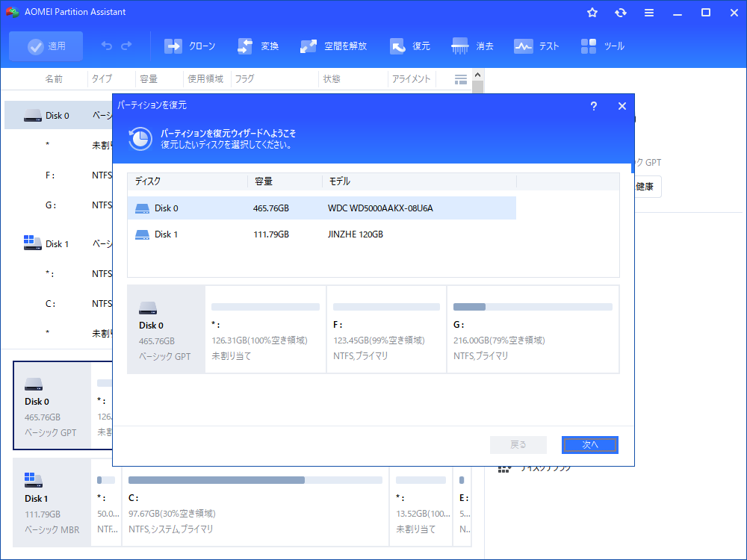Viewport: 747px width, 560px height.
Task: Click the list view options icon
Action: tap(461, 80)
